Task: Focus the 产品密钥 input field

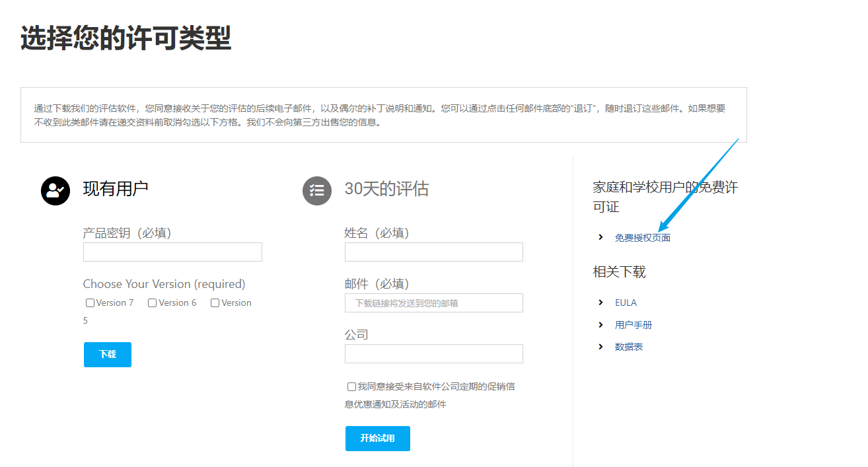Action: tap(172, 252)
